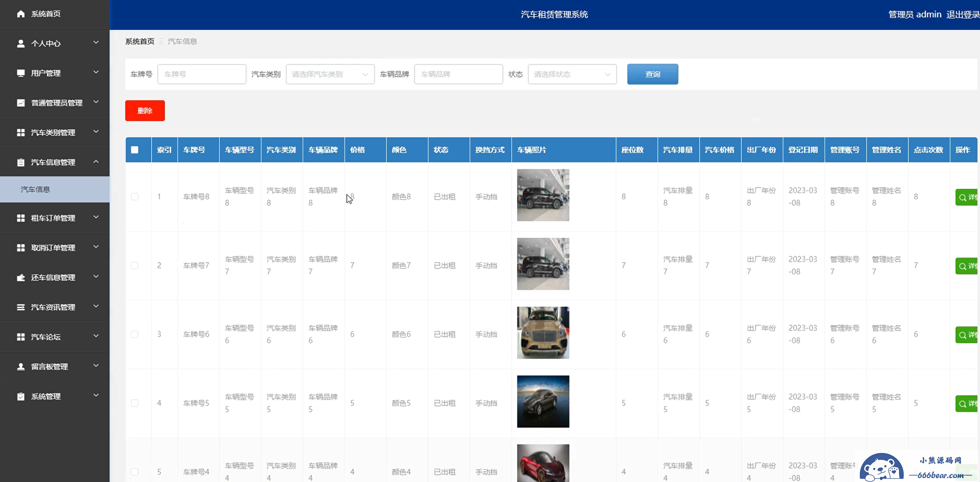
Task: Expand 用户管理 with its chevron arrow
Action: click(96, 72)
